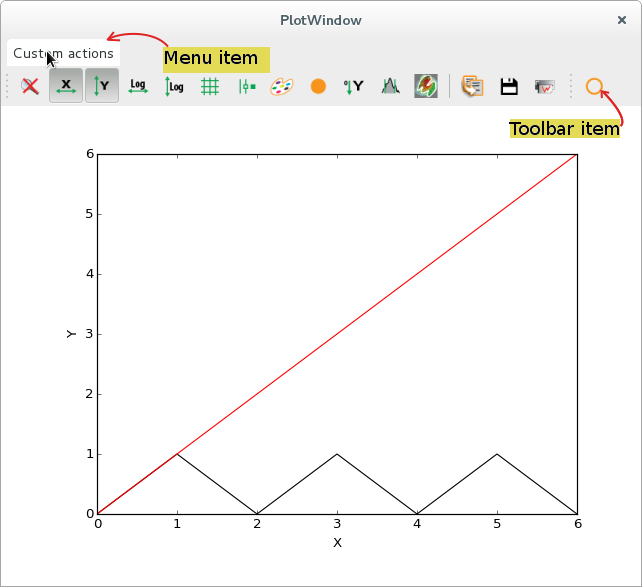Image resolution: width=642 pixels, height=587 pixels.
Task: Click the orange ring custom toolbar item
Action: click(594, 87)
